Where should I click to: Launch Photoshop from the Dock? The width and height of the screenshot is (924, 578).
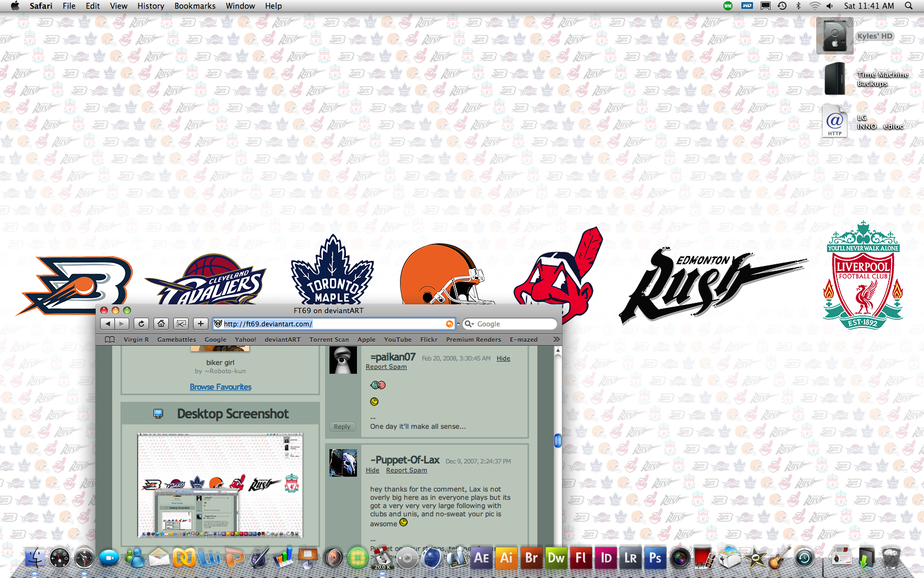[x=655, y=558]
